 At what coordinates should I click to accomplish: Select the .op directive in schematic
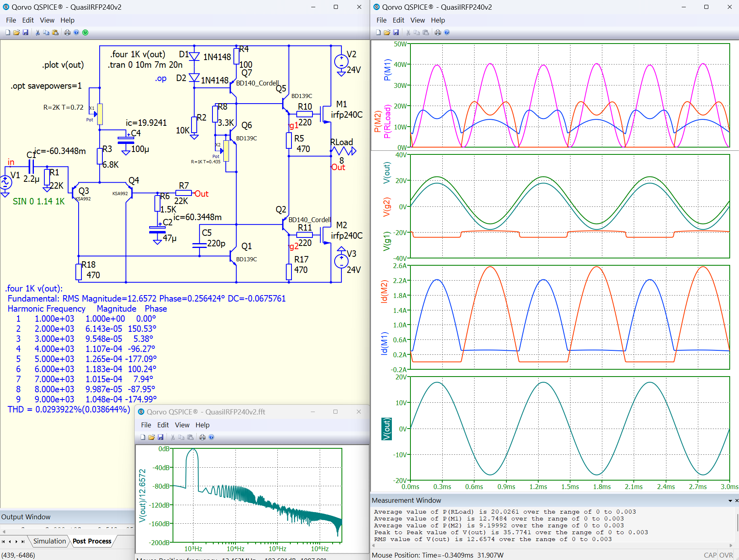coord(161,79)
